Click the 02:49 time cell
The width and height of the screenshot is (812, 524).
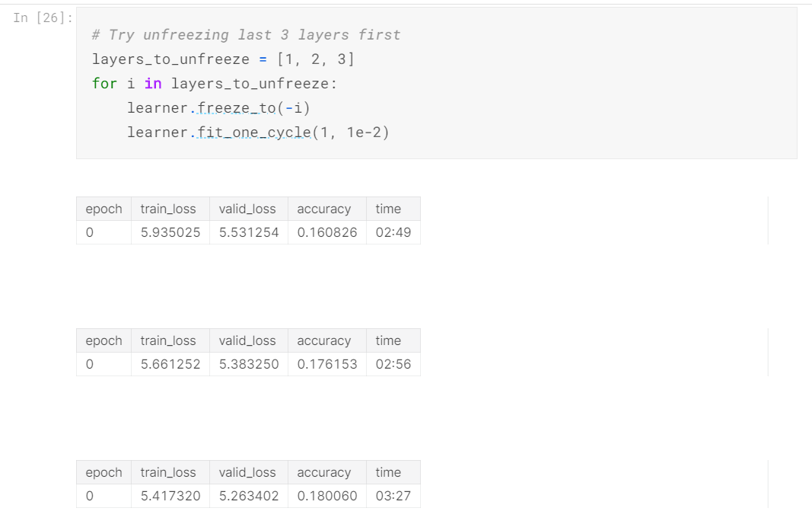pyautogui.click(x=393, y=232)
